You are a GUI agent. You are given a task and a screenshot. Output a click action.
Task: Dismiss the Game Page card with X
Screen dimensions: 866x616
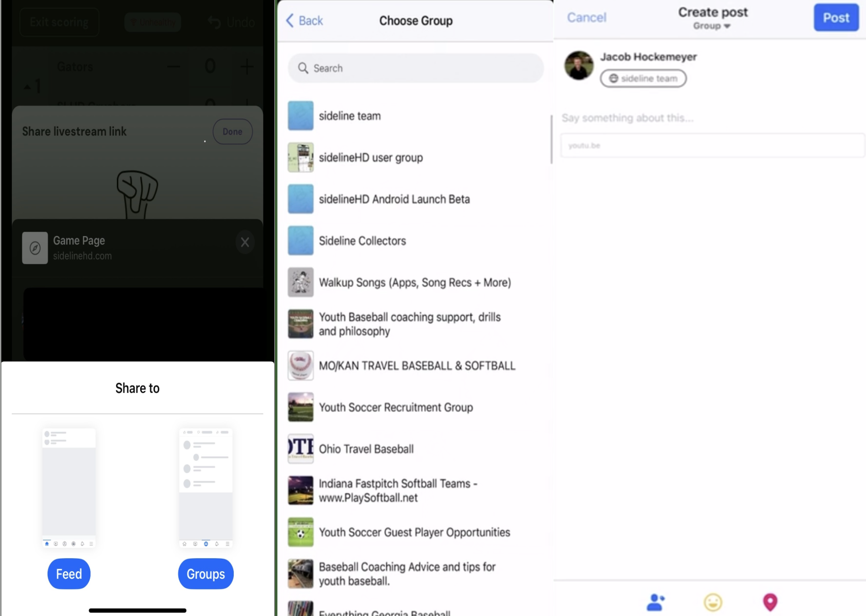245,242
